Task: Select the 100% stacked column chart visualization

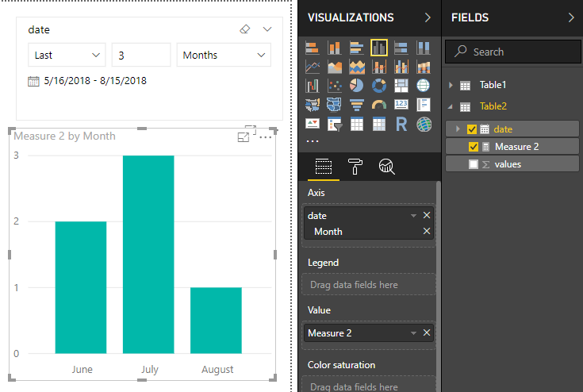Action: (x=423, y=48)
